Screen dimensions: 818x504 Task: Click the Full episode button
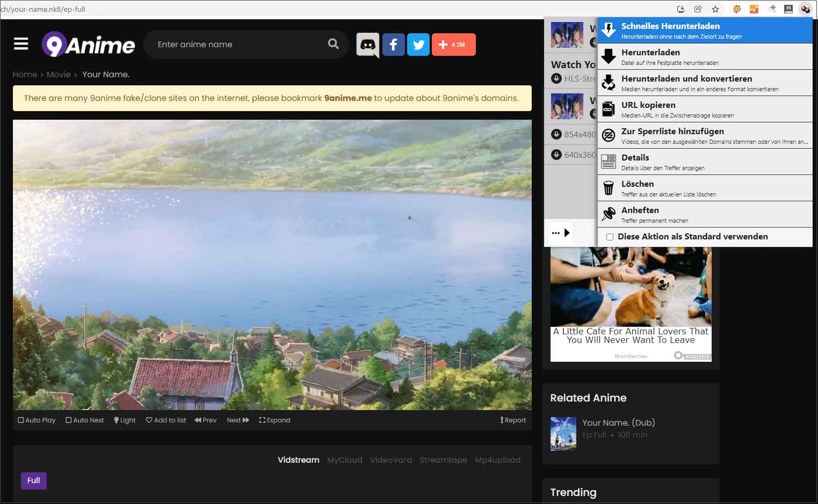pos(34,480)
